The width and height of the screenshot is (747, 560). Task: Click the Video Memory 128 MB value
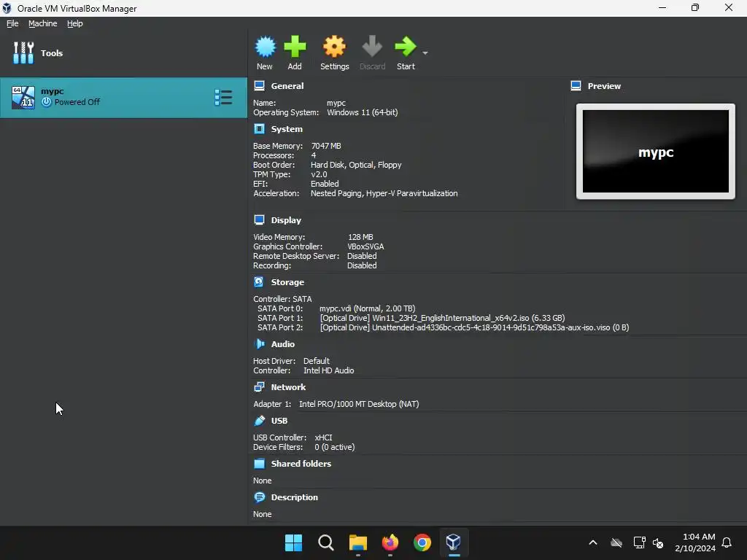pos(360,237)
